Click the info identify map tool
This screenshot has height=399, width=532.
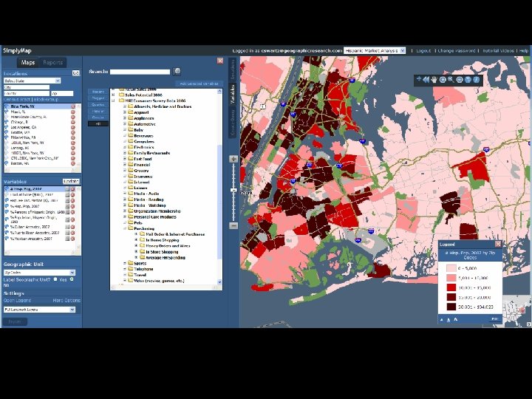coord(477,80)
